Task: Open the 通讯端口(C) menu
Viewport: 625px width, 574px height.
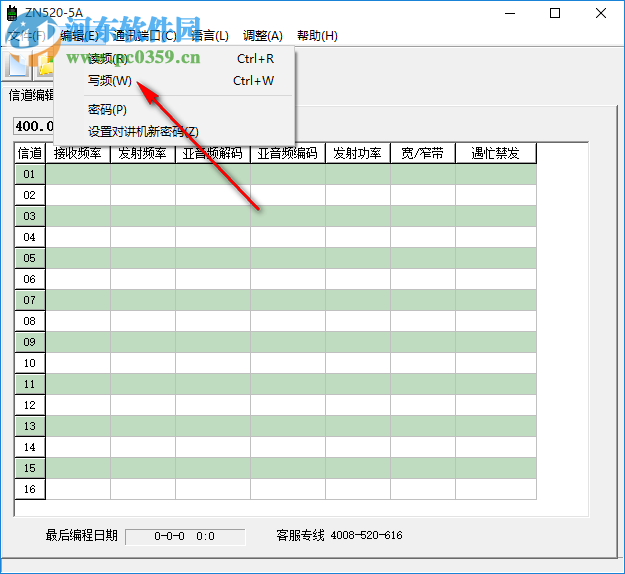Action: coord(145,36)
